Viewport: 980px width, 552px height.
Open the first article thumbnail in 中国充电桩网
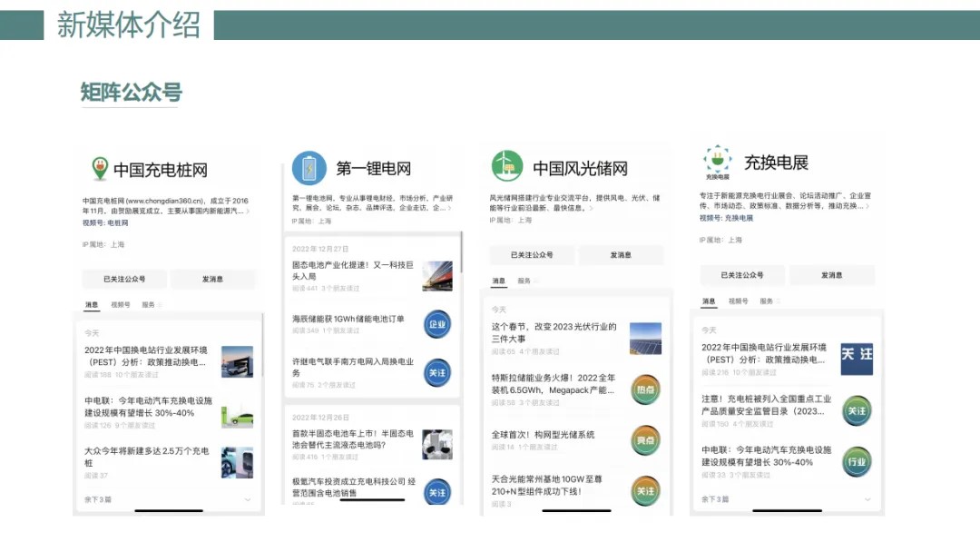[238, 361]
